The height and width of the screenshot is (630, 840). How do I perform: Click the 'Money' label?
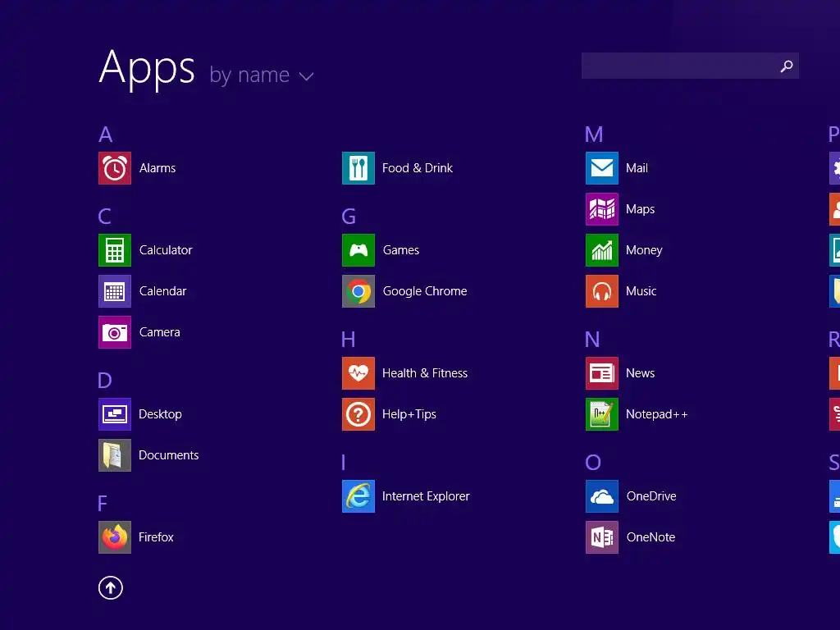click(644, 251)
